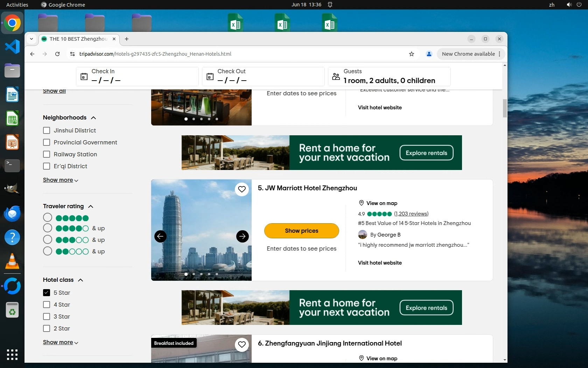Open Chrome profile avatar icon
Viewport: 588px width, 368px height.
[429, 54]
